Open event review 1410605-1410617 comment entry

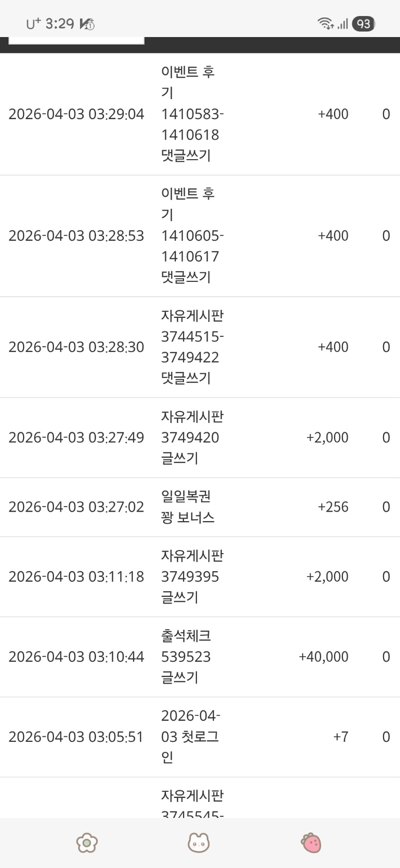point(192,236)
